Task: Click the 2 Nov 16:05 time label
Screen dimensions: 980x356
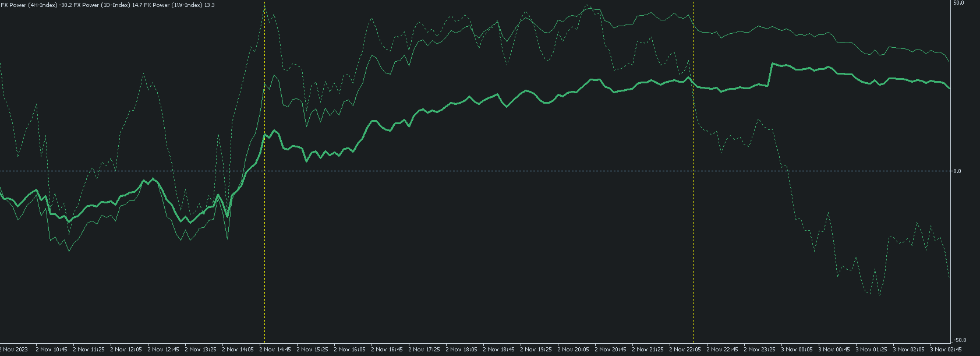Action: pos(349,350)
